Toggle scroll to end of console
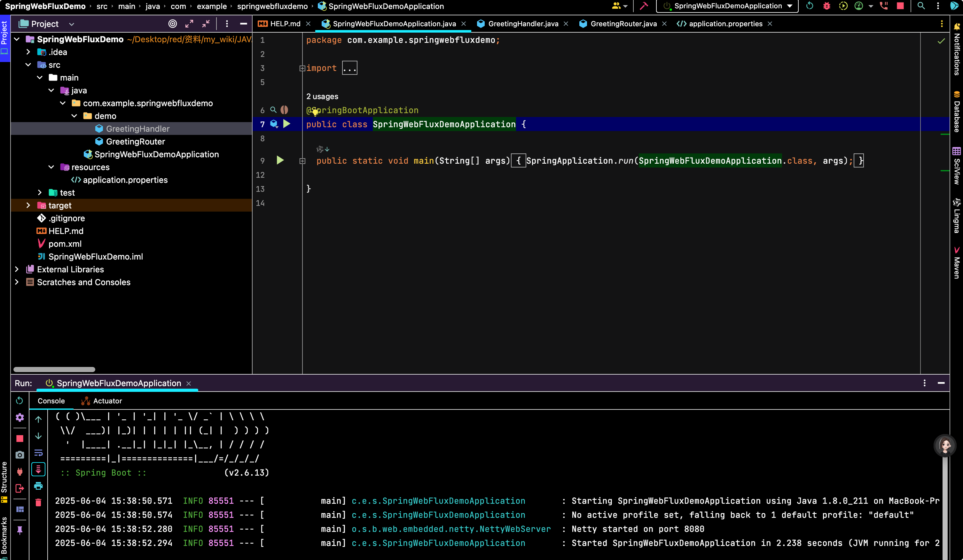 coord(38,469)
